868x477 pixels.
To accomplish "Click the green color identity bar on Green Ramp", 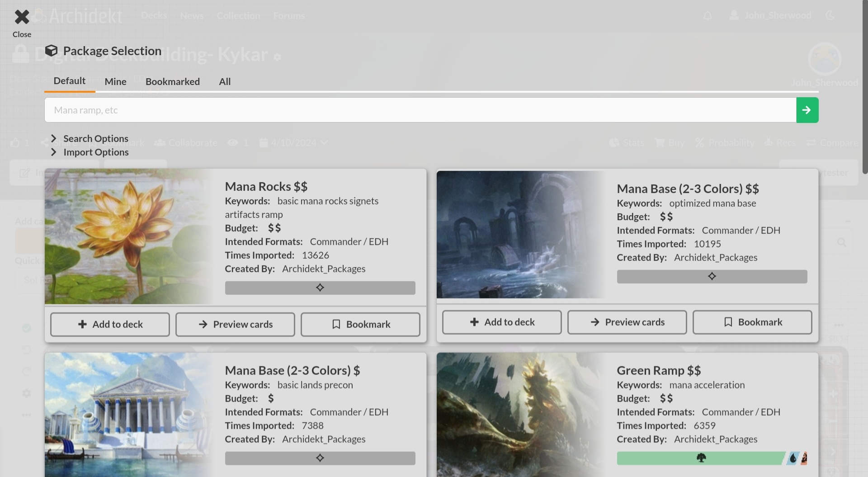I will click(x=701, y=458).
